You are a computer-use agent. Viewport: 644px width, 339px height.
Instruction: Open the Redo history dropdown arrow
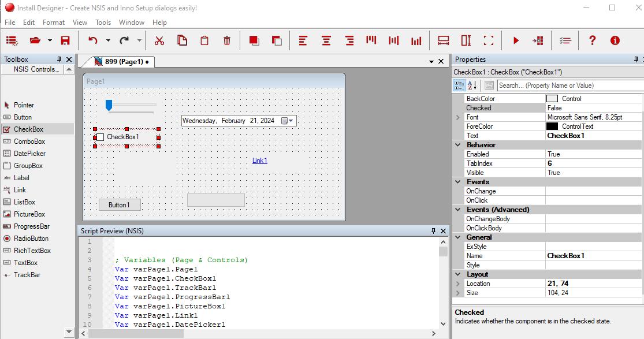139,40
